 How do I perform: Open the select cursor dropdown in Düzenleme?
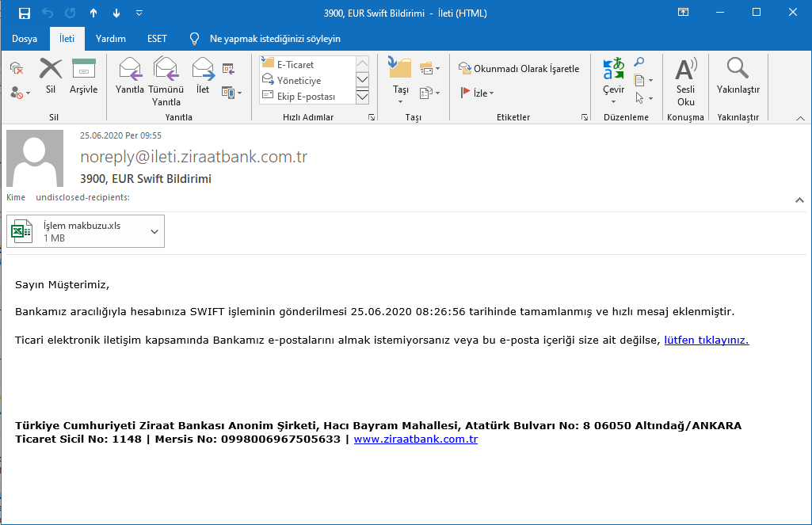click(642, 98)
